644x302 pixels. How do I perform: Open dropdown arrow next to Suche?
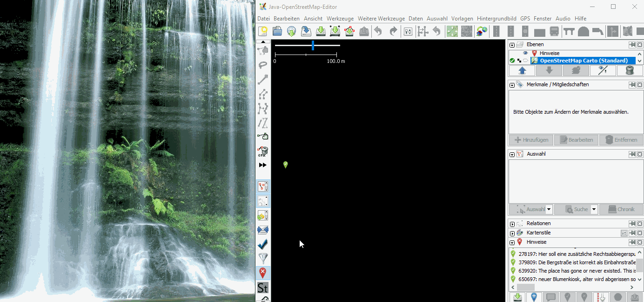tap(594, 210)
